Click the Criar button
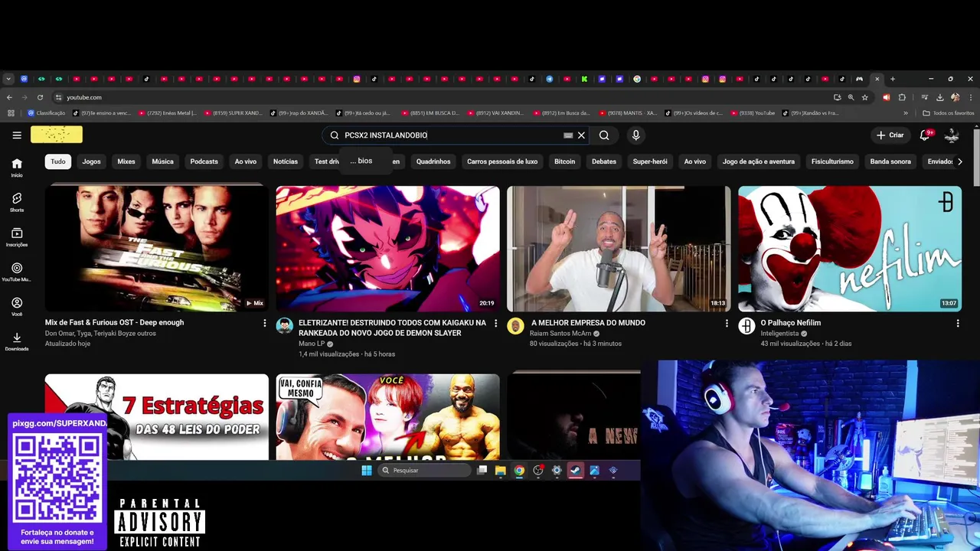The height and width of the screenshot is (551, 980). 890,135
